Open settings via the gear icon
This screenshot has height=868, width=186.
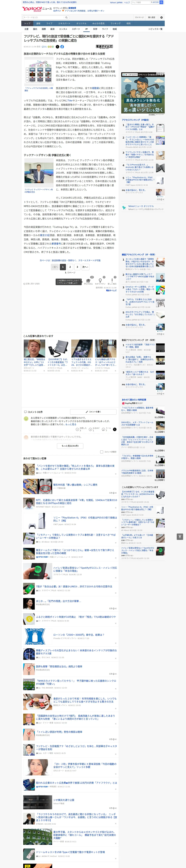(x=161, y=17)
